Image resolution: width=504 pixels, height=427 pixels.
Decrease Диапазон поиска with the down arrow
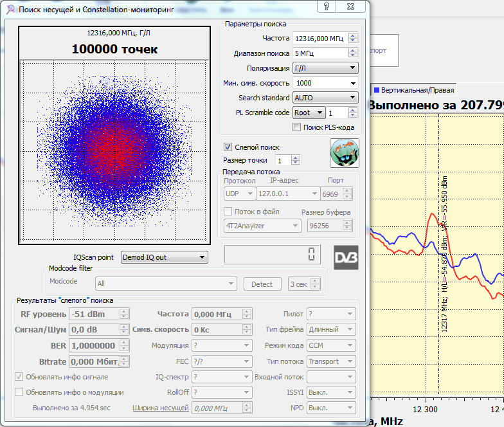click(352, 55)
